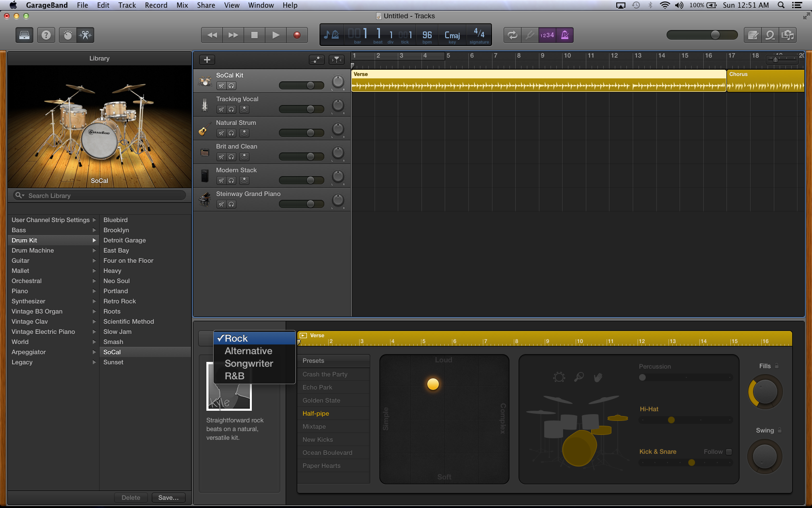Click the Modern Stack pan knob
812x508 pixels.
tap(338, 176)
